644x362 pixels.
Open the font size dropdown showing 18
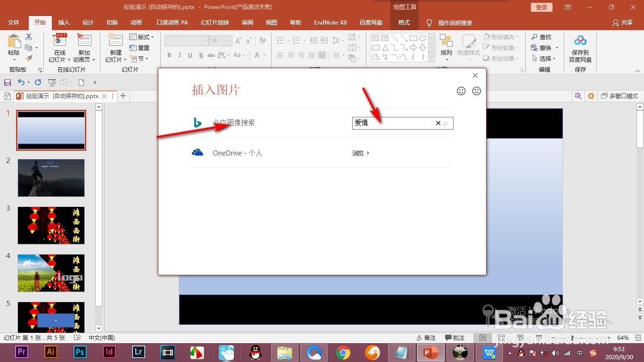[229, 41]
